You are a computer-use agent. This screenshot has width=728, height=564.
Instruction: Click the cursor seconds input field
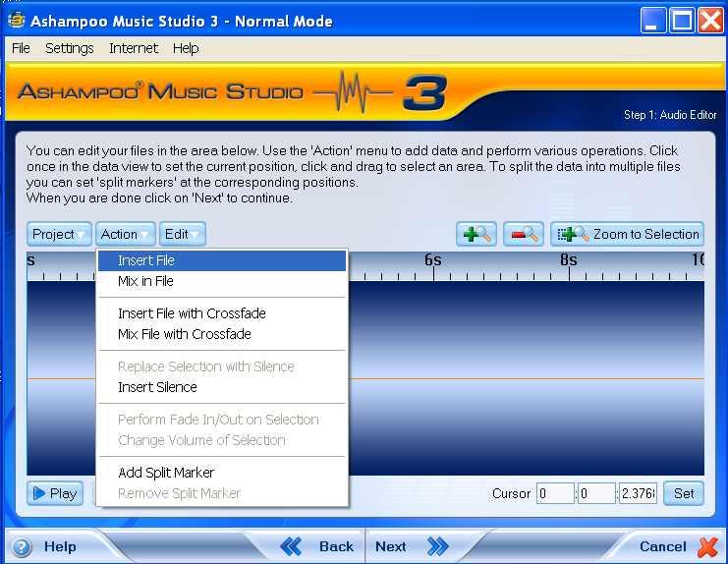[x=638, y=493]
